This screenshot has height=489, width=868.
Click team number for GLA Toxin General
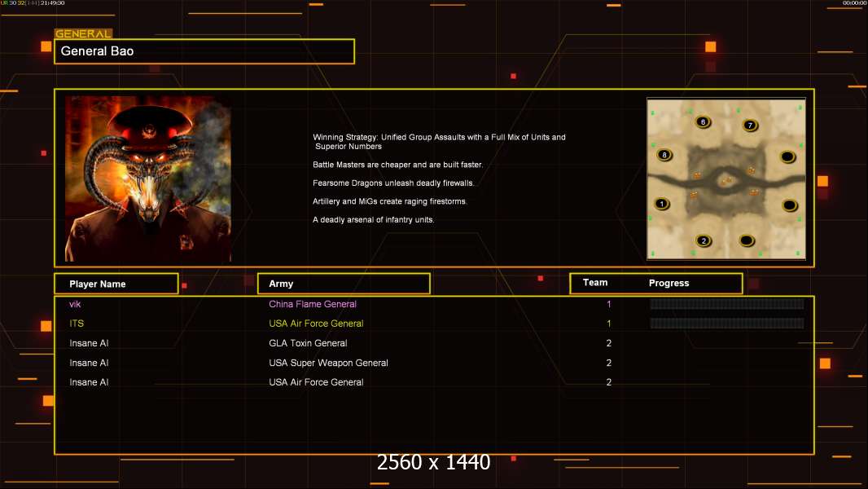coord(609,343)
